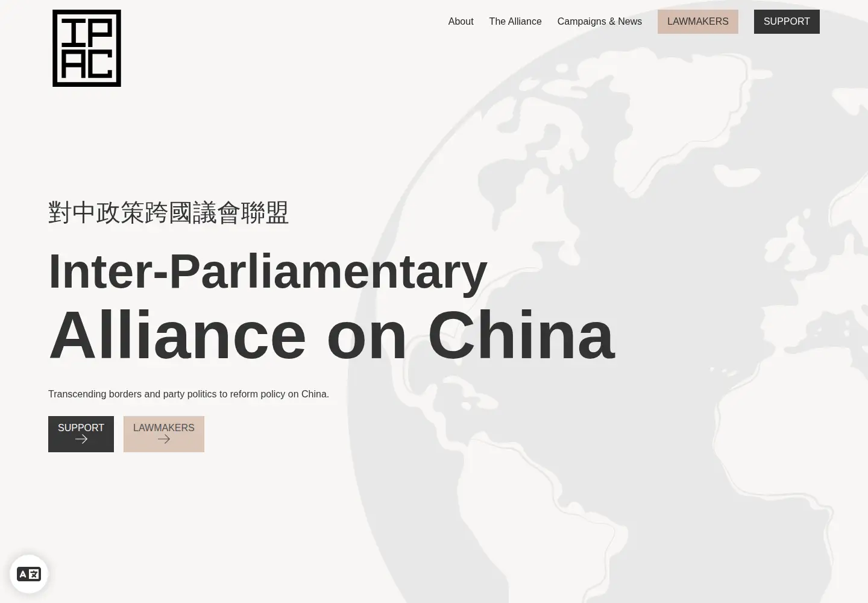Click the Inter-Parliamentary heading text

(268, 271)
